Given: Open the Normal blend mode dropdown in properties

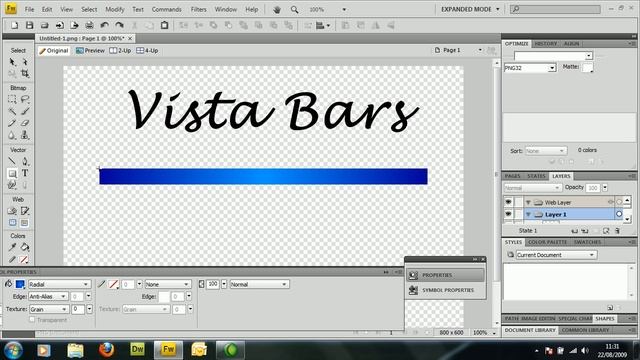Looking at the screenshot, I should [x=259, y=284].
